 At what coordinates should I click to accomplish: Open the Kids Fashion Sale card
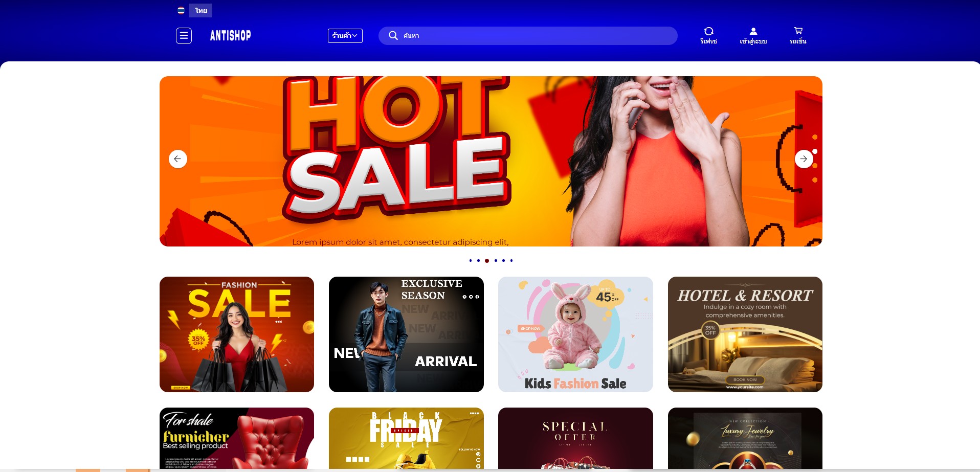(x=575, y=334)
